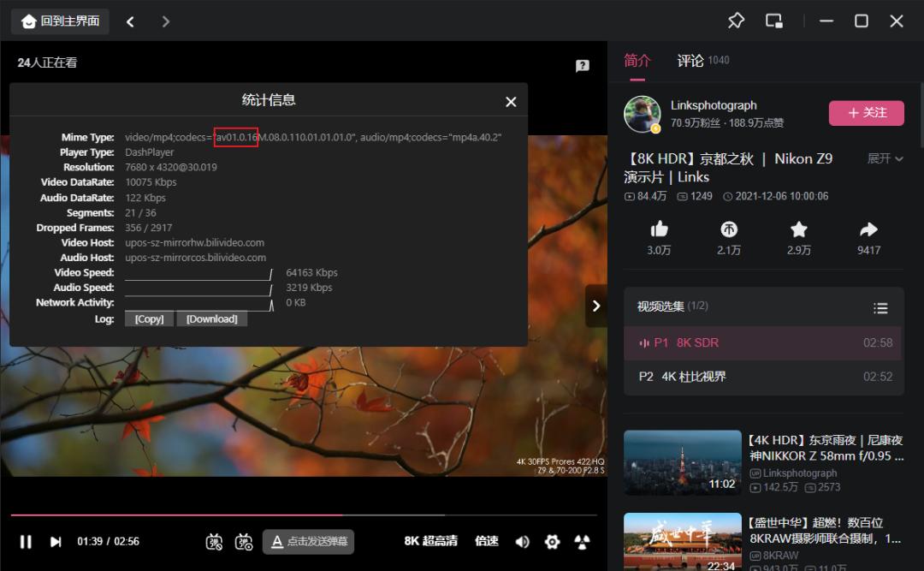Click the Audio Host upos-sz-mirrorcos.bilivideo.com value
This screenshot has height=571, width=924.
[x=196, y=258]
